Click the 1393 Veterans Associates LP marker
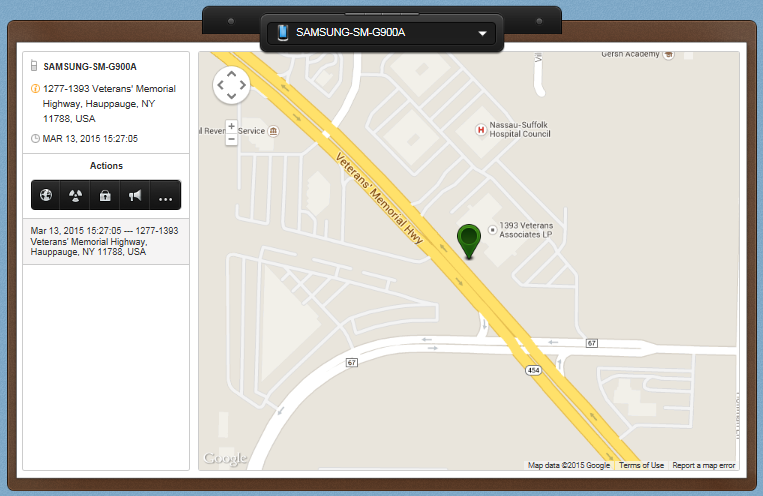 pyautogui.click(x=492, y=230)
